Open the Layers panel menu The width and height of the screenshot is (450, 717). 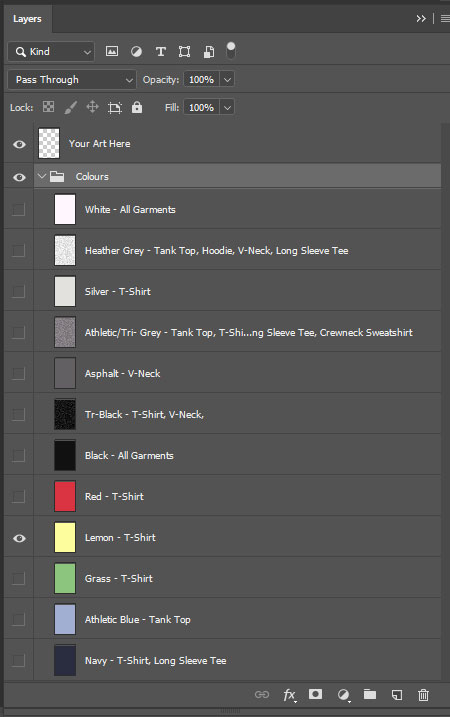pos(445,19)
